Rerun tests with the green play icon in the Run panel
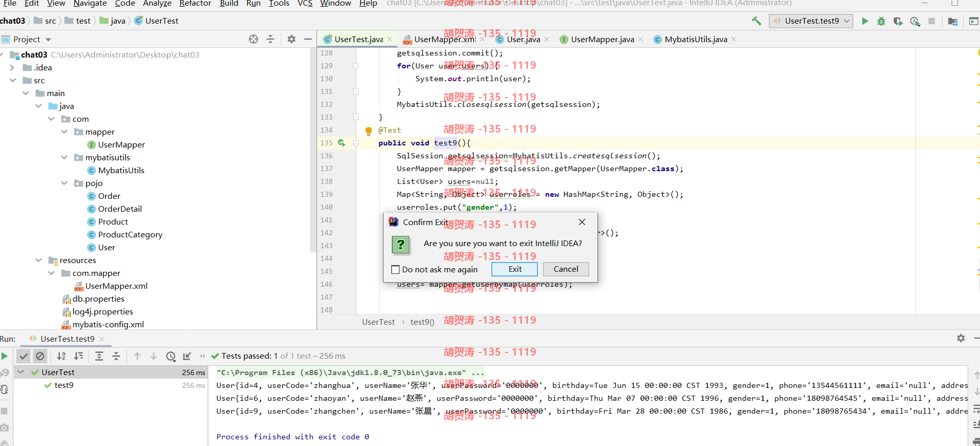The height and width of the screenshot is (446, 980). 5,356
